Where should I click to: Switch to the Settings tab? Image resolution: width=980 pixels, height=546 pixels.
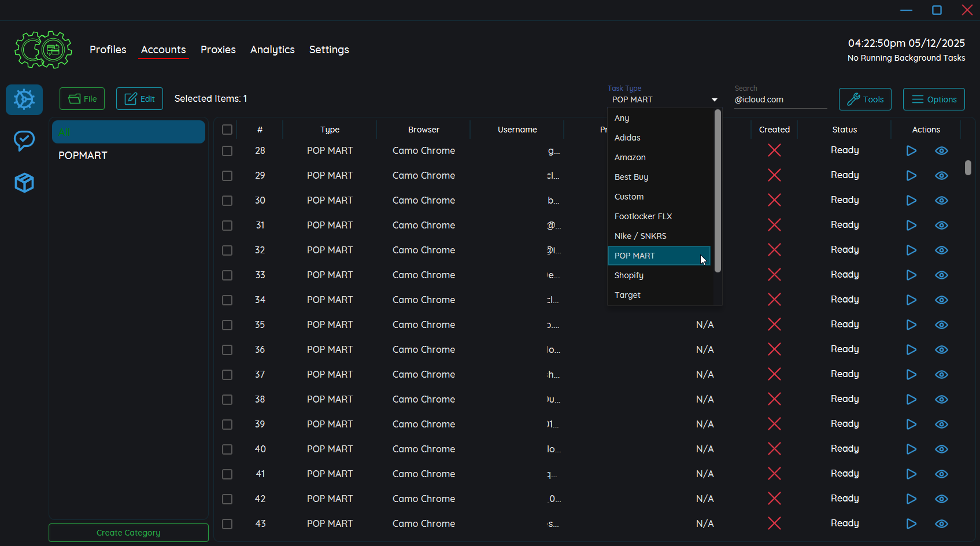tap(329, 50)
